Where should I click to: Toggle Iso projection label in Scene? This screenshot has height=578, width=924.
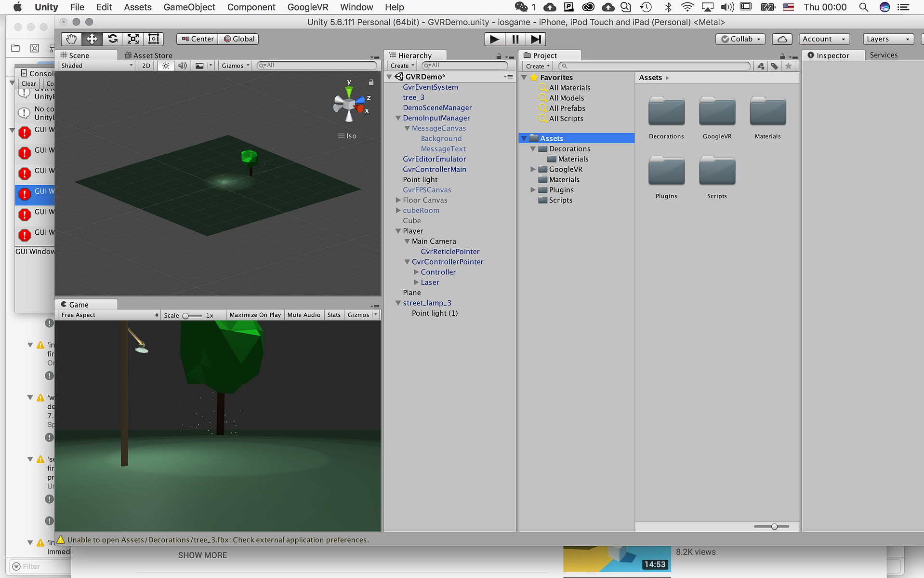(x=347, y=136)
